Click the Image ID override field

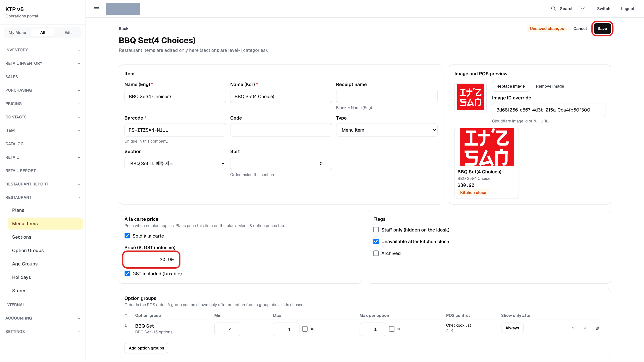tap(549, 110)
